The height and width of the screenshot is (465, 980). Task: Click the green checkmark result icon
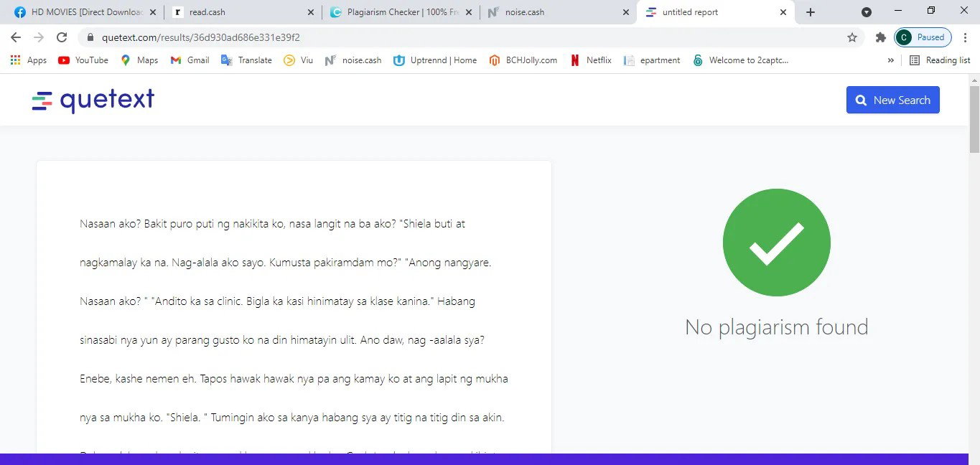click(777, 243)
